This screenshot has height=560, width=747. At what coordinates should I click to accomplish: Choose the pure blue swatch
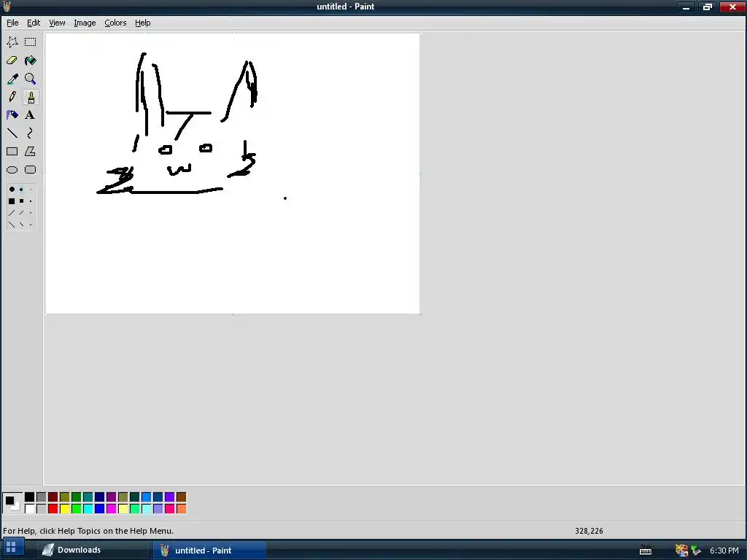tap(99, 508)
